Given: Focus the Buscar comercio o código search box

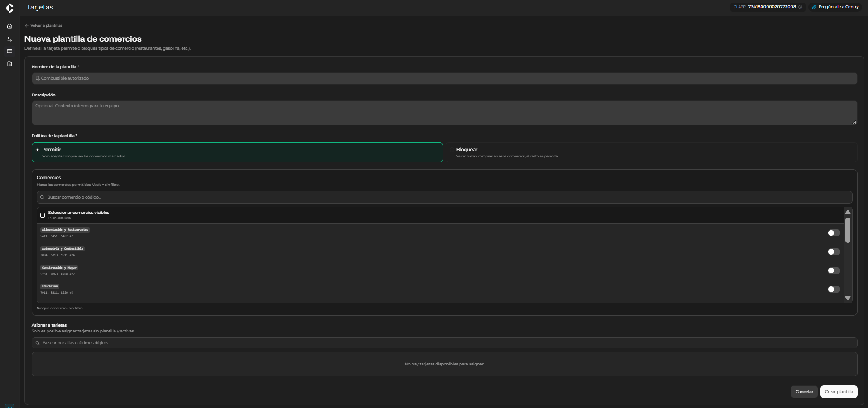Looking at the screenshot, I should [x=444, y=197].
